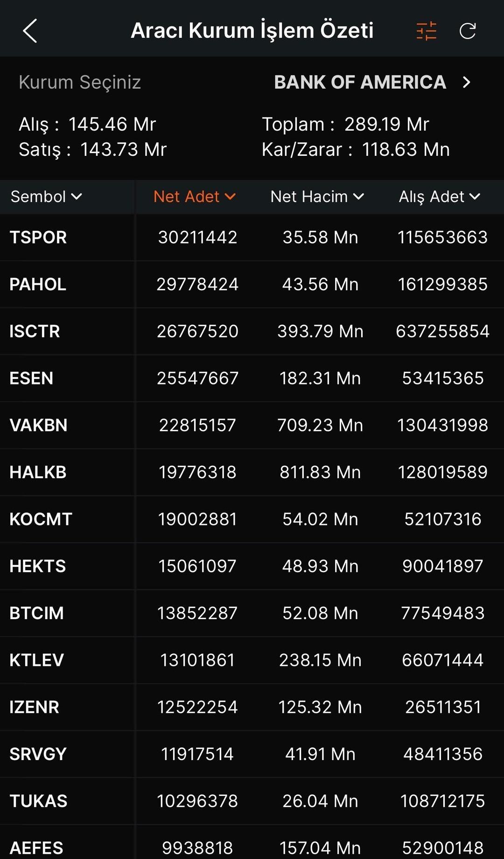This screenshot has width=504, height=859.
Task: Open institution selector chevron next to Bank of America
Action: click(x=466, y=83)
